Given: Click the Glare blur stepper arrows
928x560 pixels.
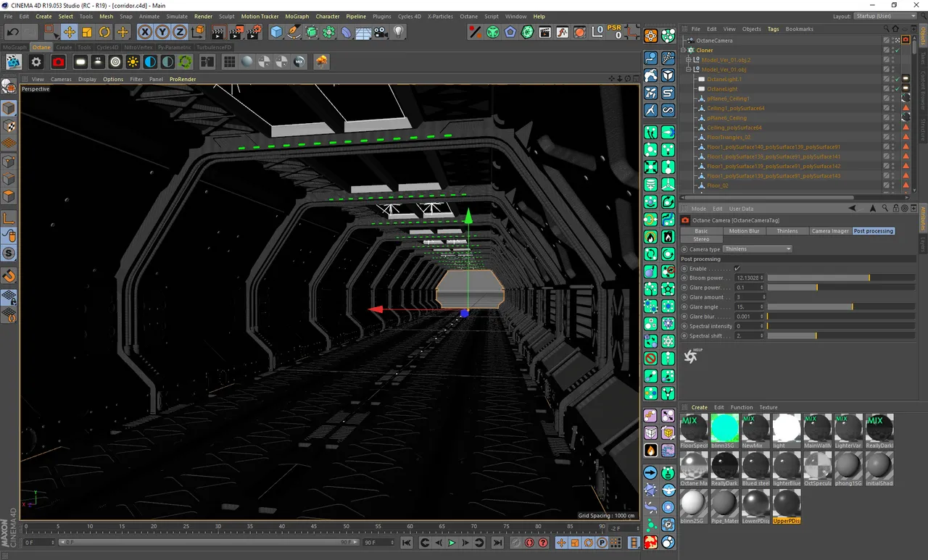Looking at the screenshot, I should [x=762, y=317].
